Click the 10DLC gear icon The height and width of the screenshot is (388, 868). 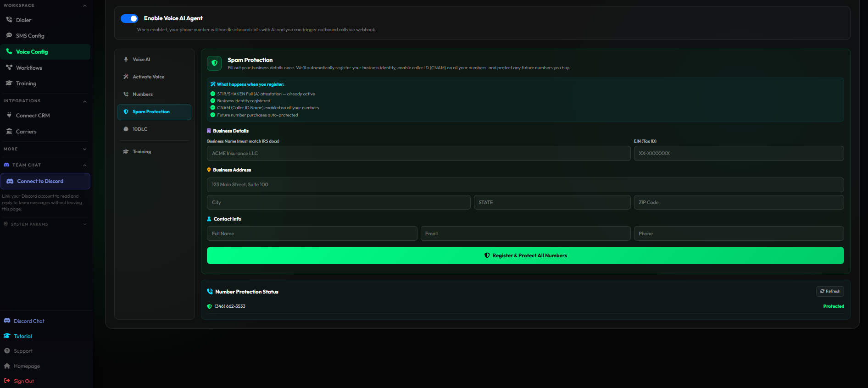126,129
